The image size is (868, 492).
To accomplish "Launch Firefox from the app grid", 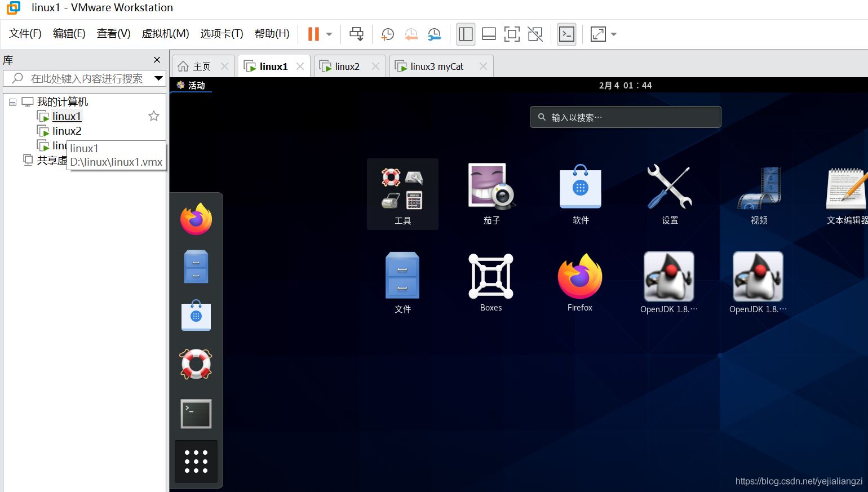I will coord(580,283).
